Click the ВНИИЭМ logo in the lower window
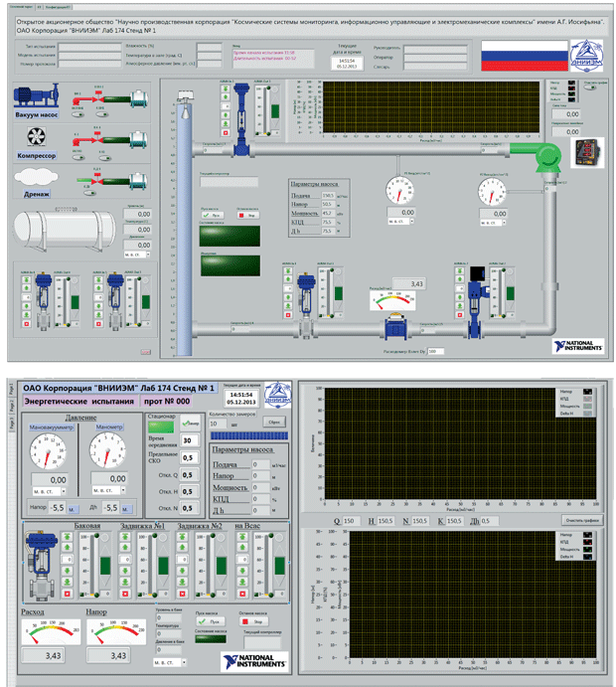616x687 pixels. coord(277,396)
